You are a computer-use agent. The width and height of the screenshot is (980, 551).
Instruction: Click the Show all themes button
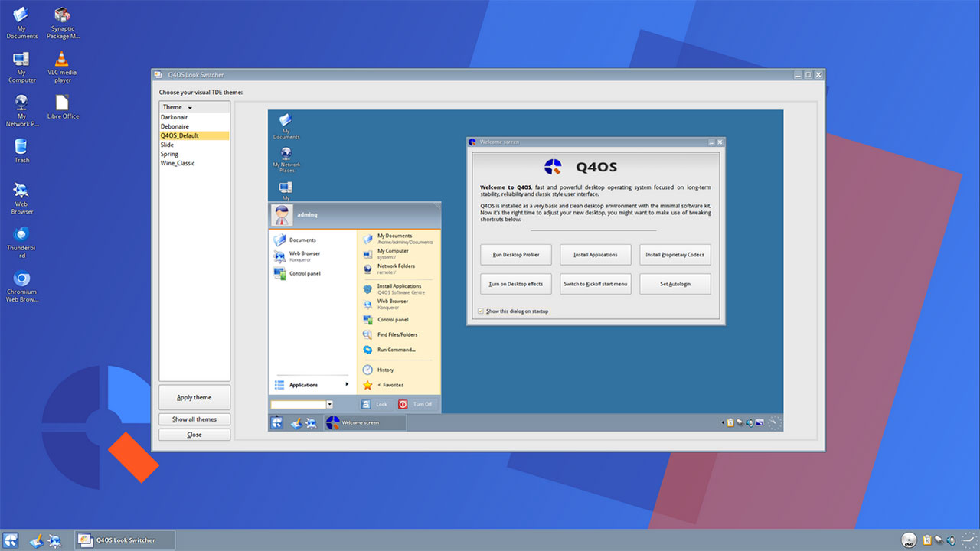click(194, 419)
